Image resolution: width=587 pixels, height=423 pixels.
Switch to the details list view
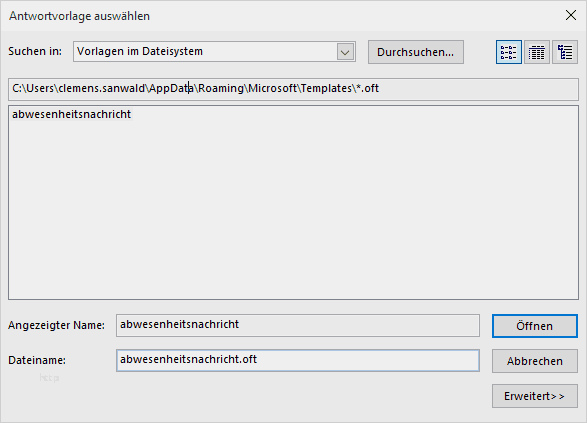click(x=537, y=52)
